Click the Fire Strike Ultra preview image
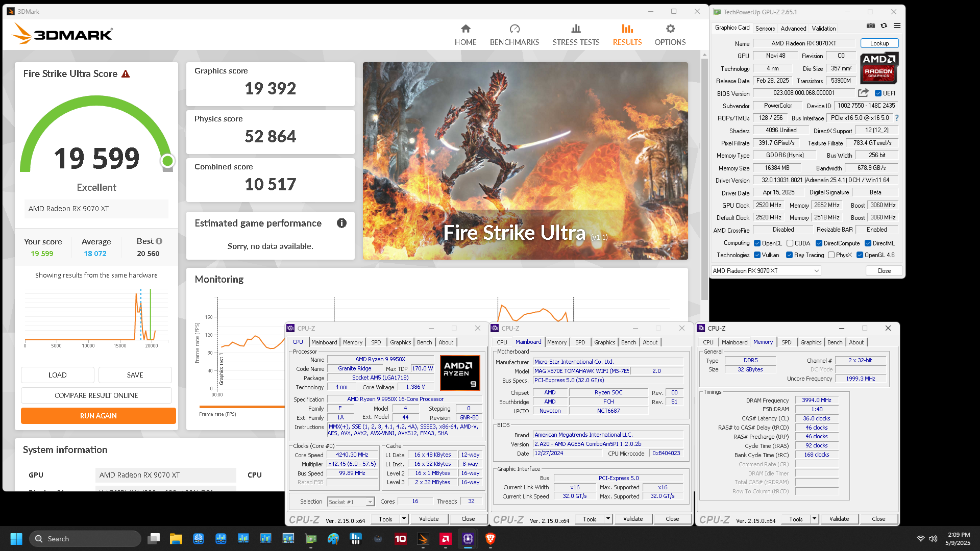 click(525, 161)
